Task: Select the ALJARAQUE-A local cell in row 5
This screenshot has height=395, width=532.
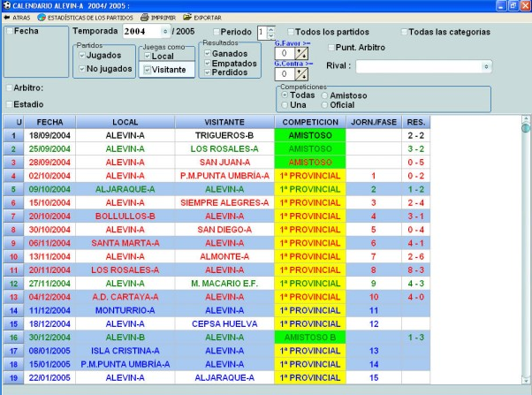Action: (x=125, y=189)
